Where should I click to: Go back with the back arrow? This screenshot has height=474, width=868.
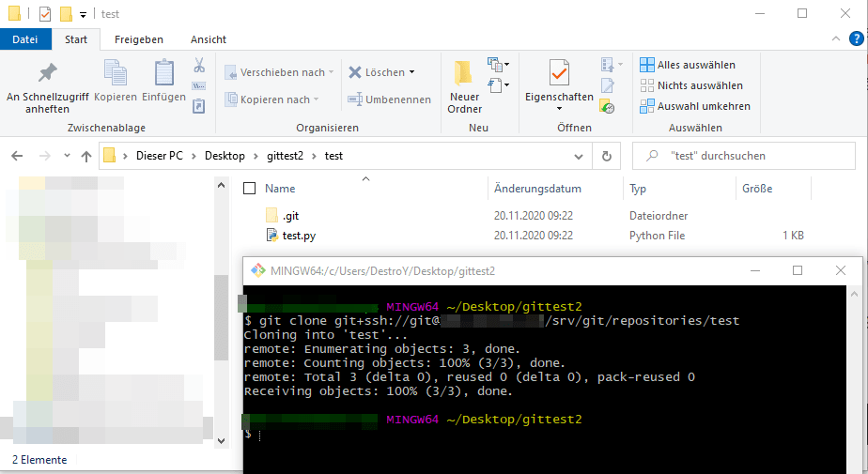pyautogui.click(x=17, y=156)
